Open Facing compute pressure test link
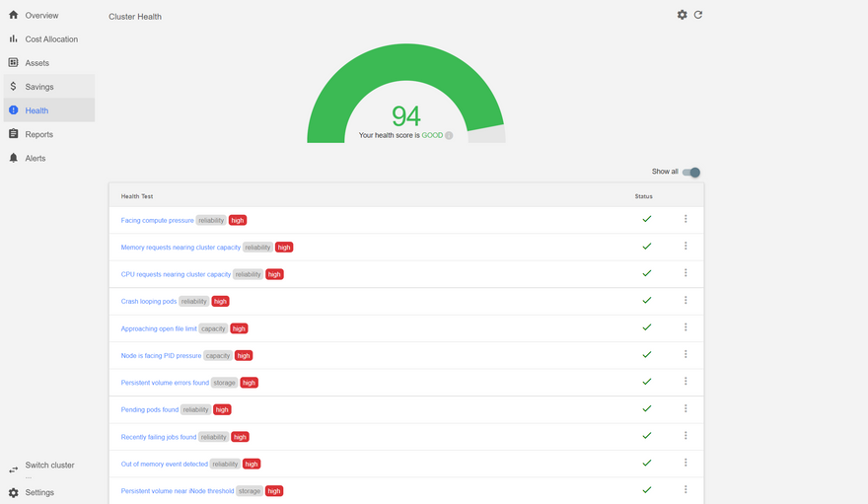Viewport: 868px width, 504px height. [x=157, y=220]
